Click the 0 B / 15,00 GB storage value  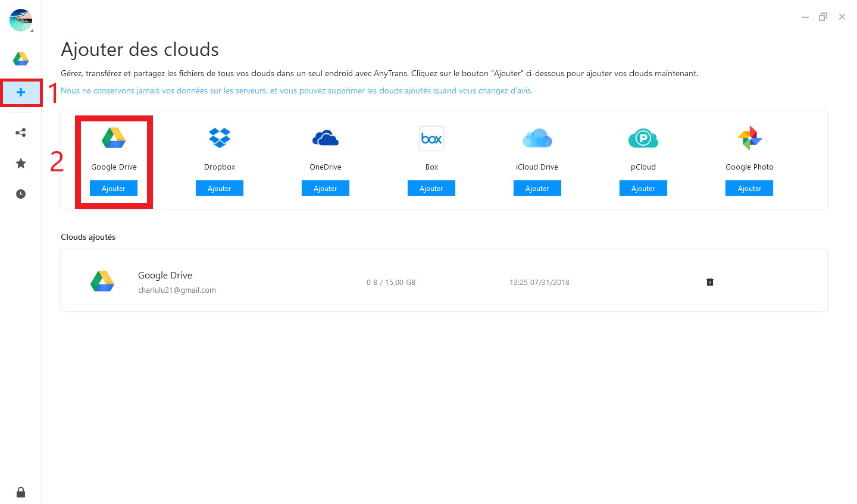pyautogui.click(x=391, y=283)
